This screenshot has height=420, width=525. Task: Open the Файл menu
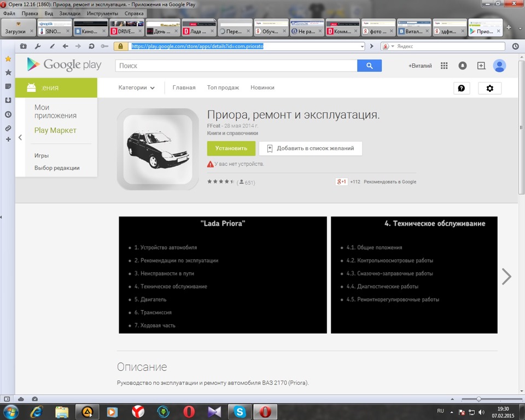point(9,13)
